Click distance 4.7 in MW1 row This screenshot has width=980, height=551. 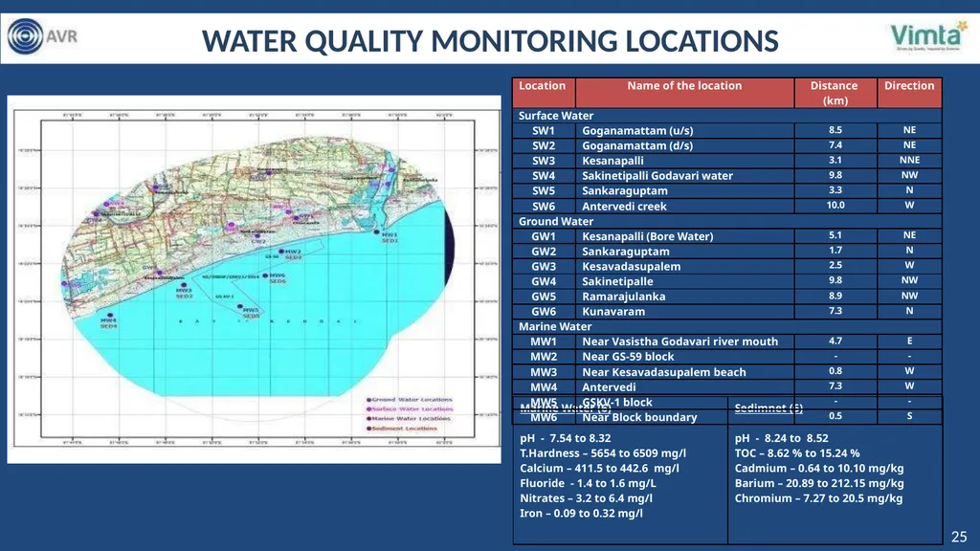835,342
